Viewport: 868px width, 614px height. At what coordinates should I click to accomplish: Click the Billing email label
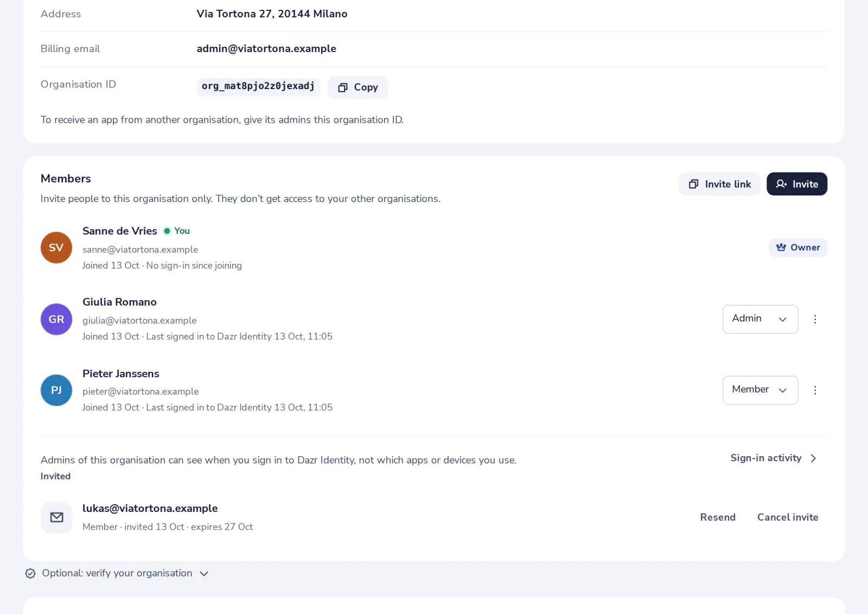tap(70, 49)
